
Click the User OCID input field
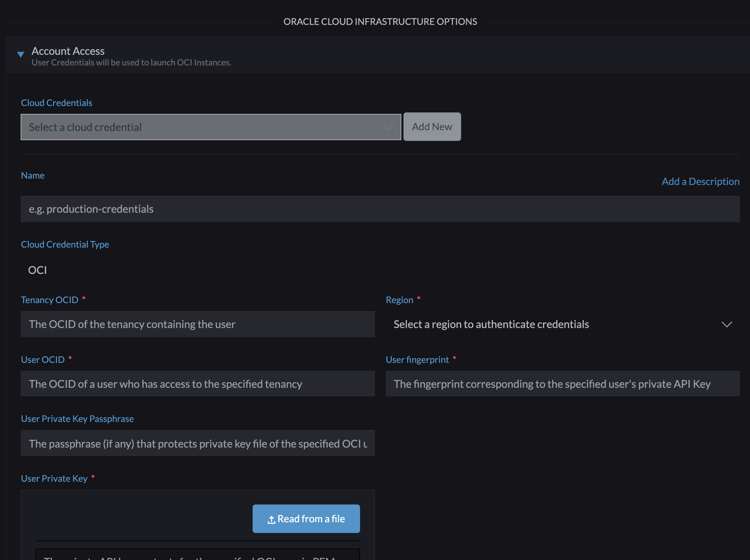[x=197, y=384]
